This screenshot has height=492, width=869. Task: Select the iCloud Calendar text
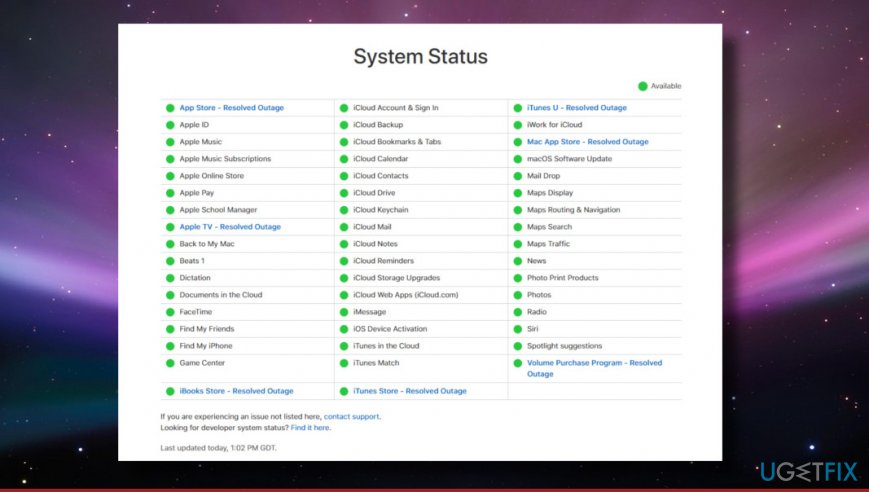(381, 159)
